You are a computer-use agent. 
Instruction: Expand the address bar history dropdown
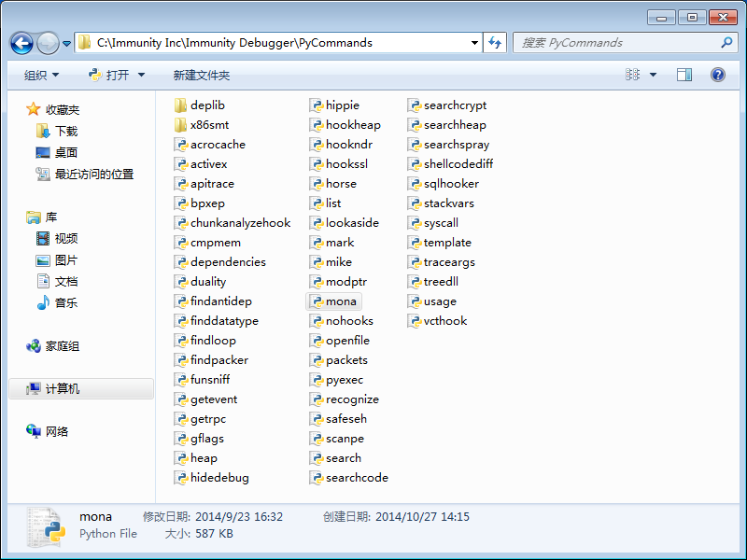click(474, 43)
